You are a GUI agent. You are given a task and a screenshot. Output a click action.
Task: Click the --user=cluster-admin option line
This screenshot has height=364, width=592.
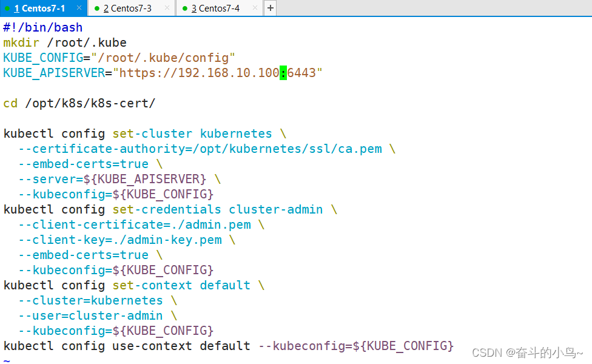pyautogui.click(x=98, y=315)
